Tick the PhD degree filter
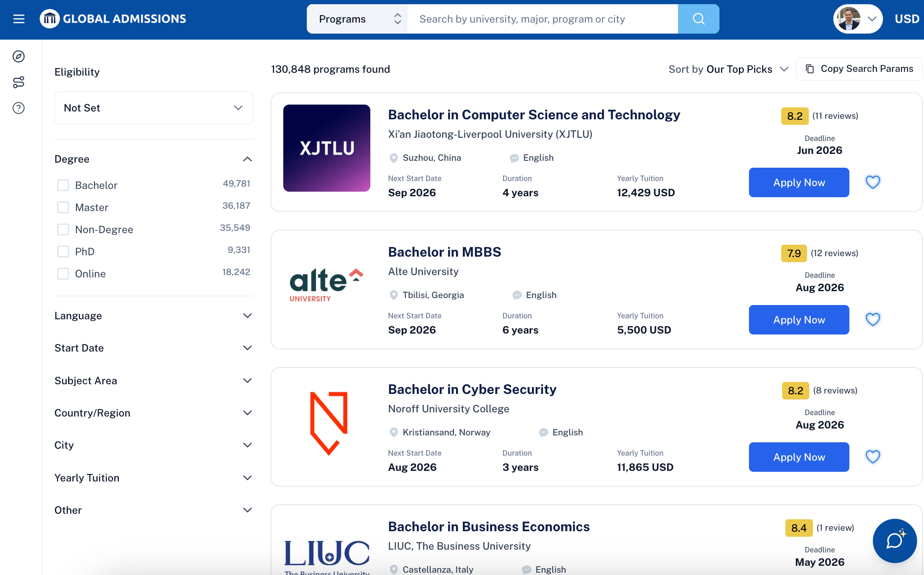 (x=63, y=252)
